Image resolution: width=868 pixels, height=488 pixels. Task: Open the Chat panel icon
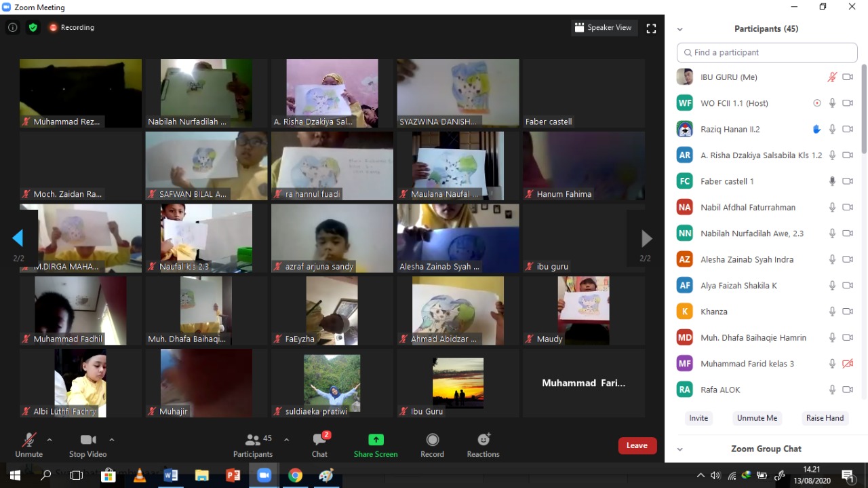(320, 440)
